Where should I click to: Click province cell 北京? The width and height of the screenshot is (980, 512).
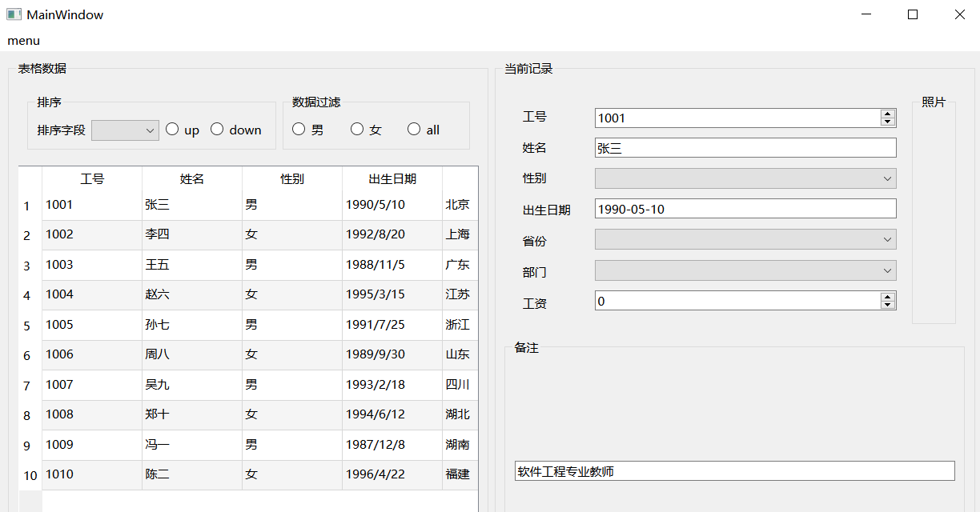pyautogui.click(x=460, y=206)
